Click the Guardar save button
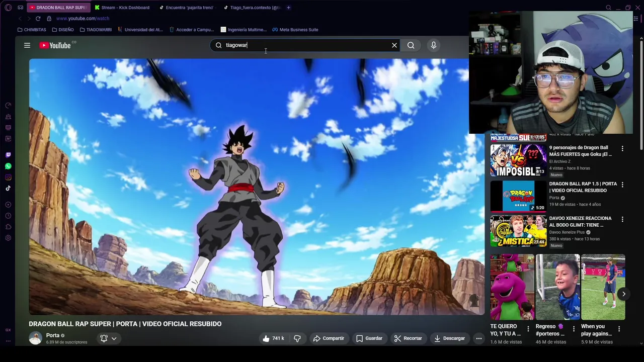This screenshot has width=644, height=362. pos(369,338)
